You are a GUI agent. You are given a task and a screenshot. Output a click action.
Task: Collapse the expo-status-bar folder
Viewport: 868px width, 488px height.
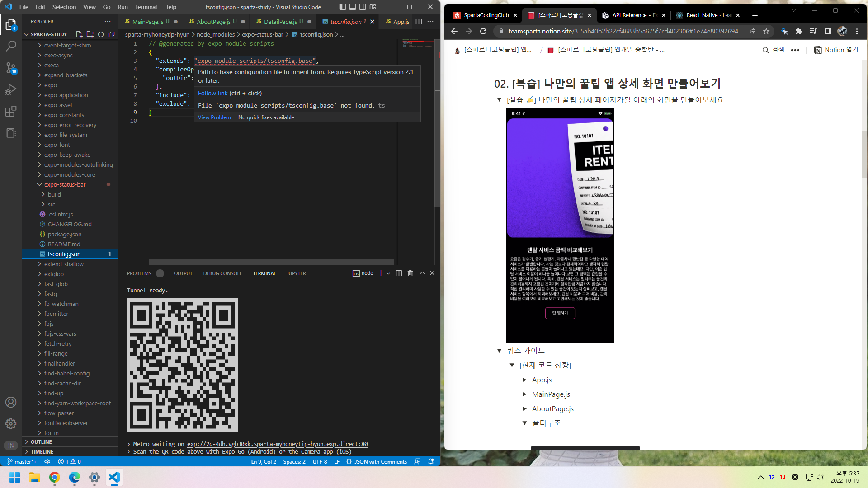[64, 184]
